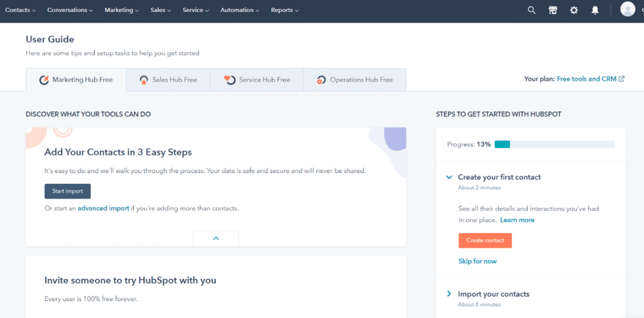
Task: Follow the advanced import link
Action: point(104,208)
